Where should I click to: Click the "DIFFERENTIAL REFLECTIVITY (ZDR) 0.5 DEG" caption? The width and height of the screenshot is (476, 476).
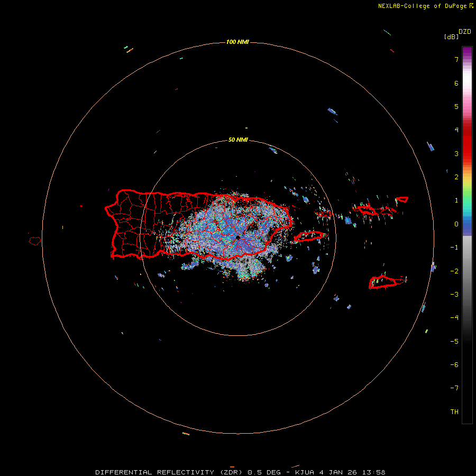pos(188,472)
